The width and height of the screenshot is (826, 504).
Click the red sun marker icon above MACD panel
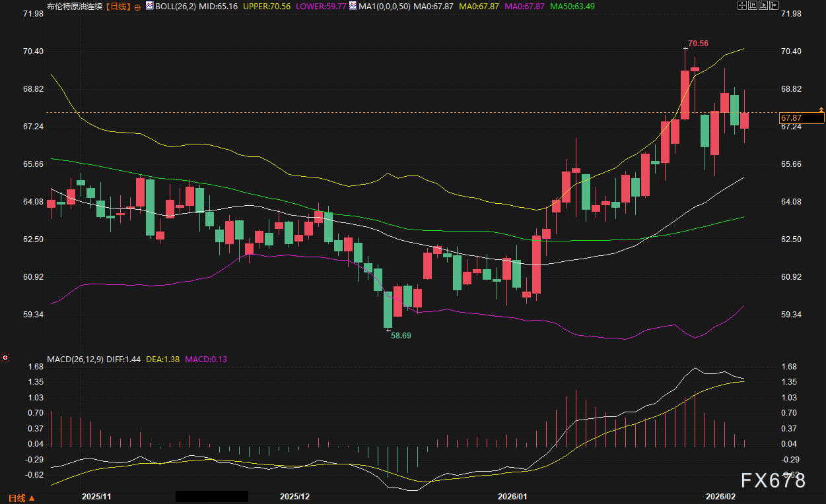point(5,358)
